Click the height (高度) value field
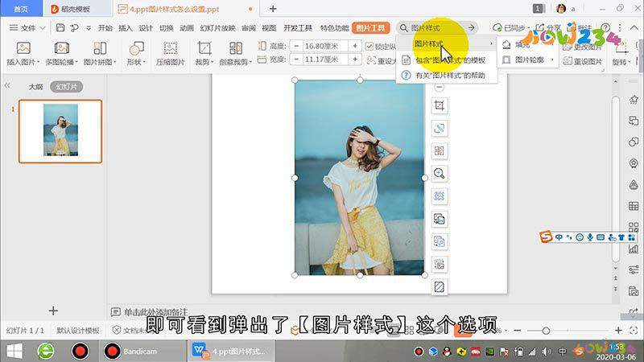The image size is (644, 362). pyautogui.click(x=325, y=46)
